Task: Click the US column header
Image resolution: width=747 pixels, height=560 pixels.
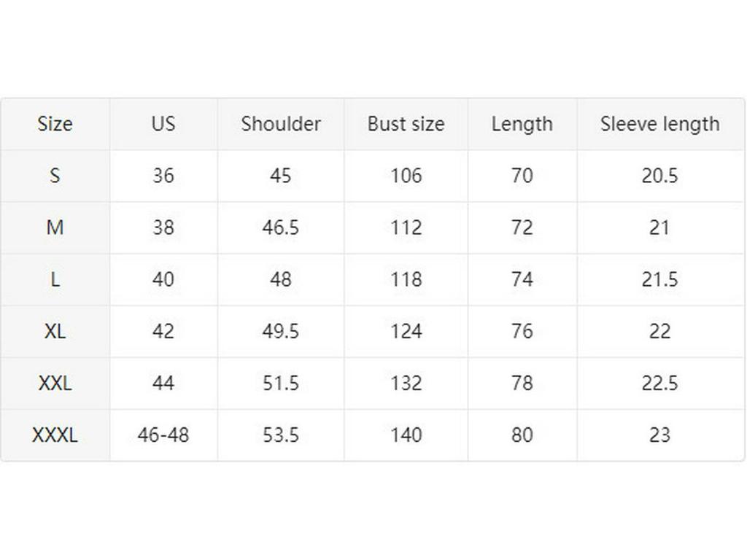Action: click(163, 124)
